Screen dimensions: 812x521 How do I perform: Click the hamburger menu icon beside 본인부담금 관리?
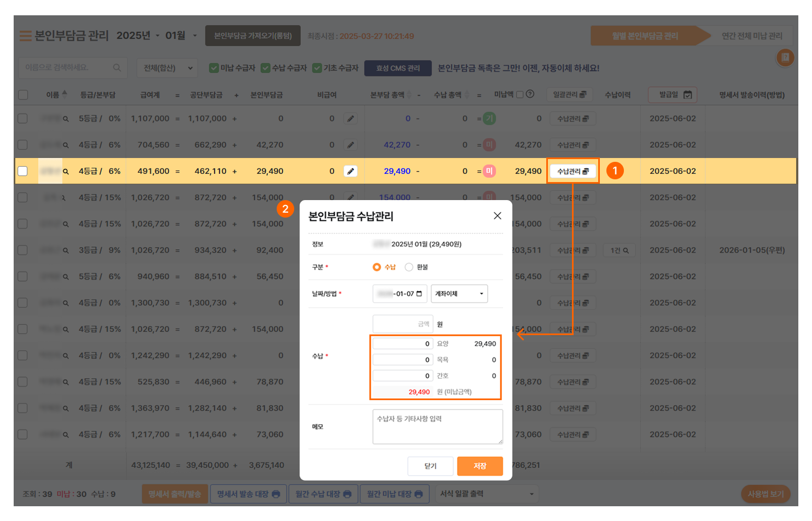pyautogui.click(x=25, y=36)
